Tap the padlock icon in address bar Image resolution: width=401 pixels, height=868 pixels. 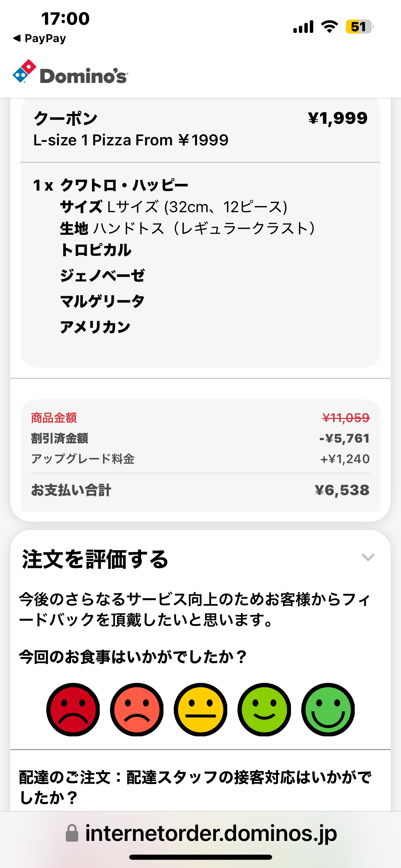pos(72,833)
